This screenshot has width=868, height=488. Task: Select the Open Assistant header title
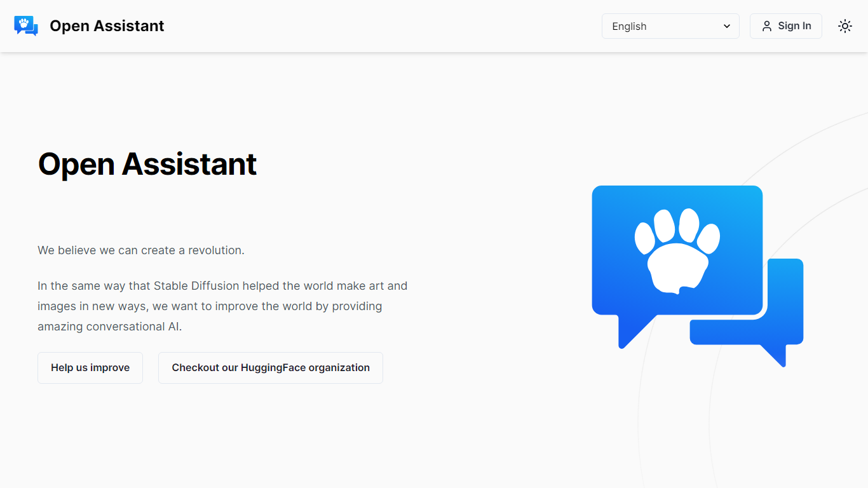[x=107, y=26]
